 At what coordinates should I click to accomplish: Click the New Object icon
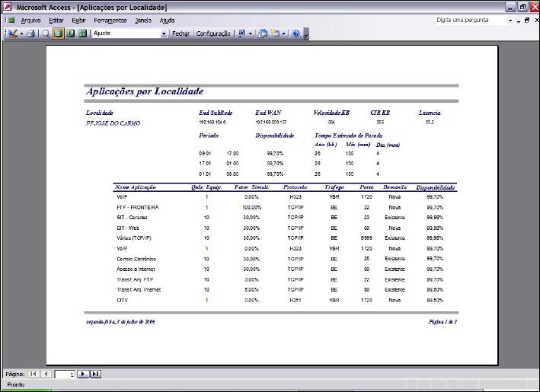point(275,33)
